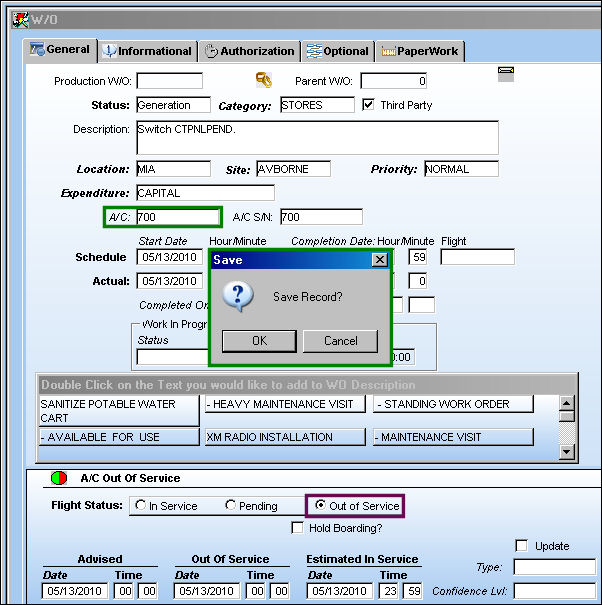
Task: Uncheck the Third Party checkbox
Action: [x=368, y=105]
